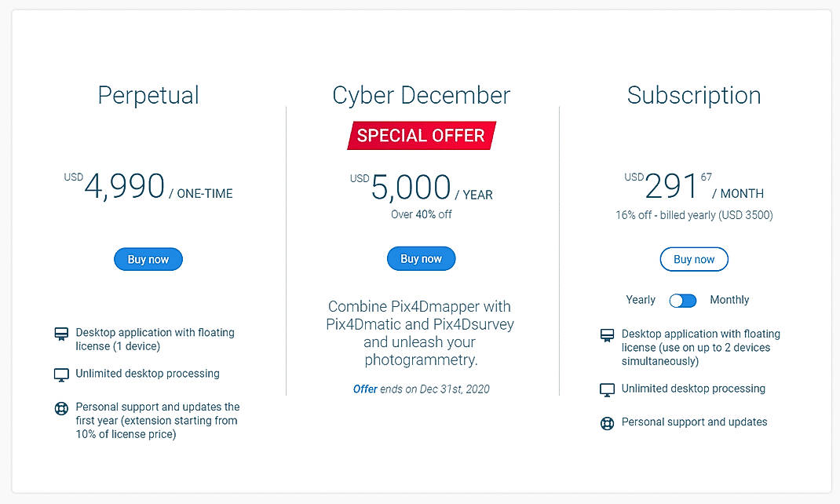Click the desktop application icon in Subscription column
Screen dimensions: 840x504
tap(607, 335)
